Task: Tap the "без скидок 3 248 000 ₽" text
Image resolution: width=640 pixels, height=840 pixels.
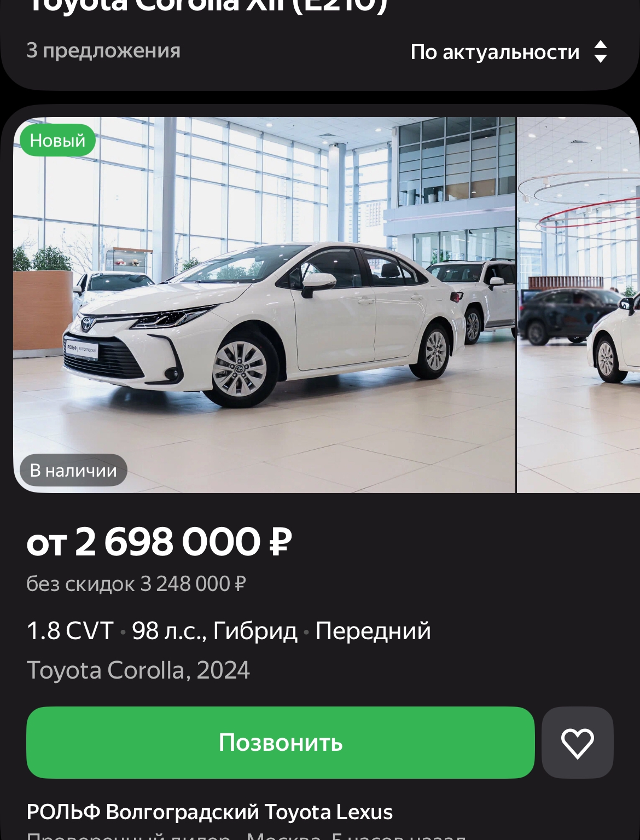Action: point(136,584)
